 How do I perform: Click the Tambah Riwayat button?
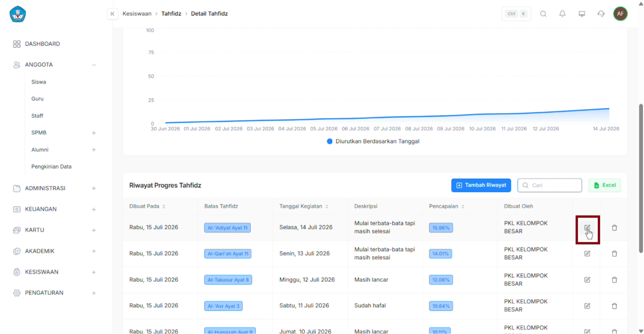[481, 185]
